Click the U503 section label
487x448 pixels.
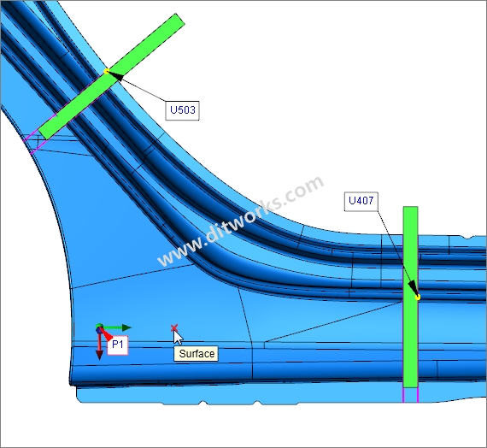click(182, 110)
